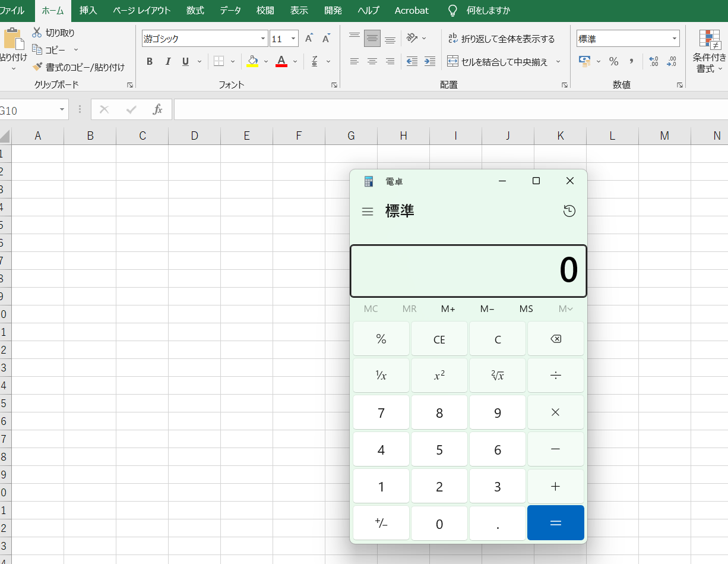728x564 pixels.
Task: Click the text orientation icon
Action: 412,39
